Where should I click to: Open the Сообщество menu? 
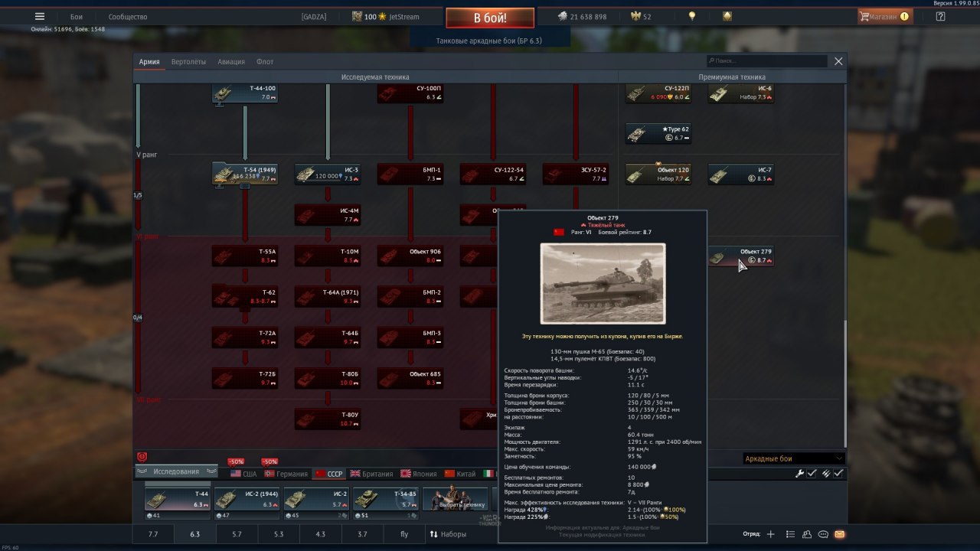point(128,17)
